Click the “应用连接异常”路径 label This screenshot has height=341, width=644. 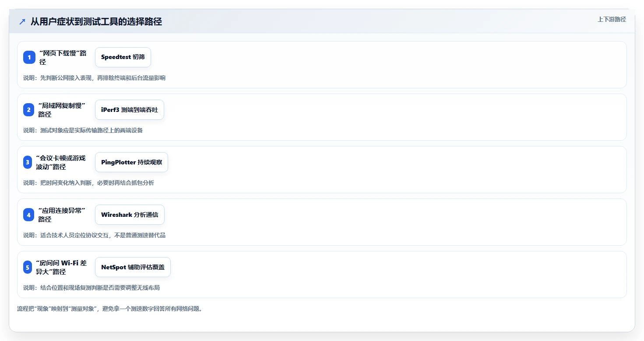pos(61,215)
